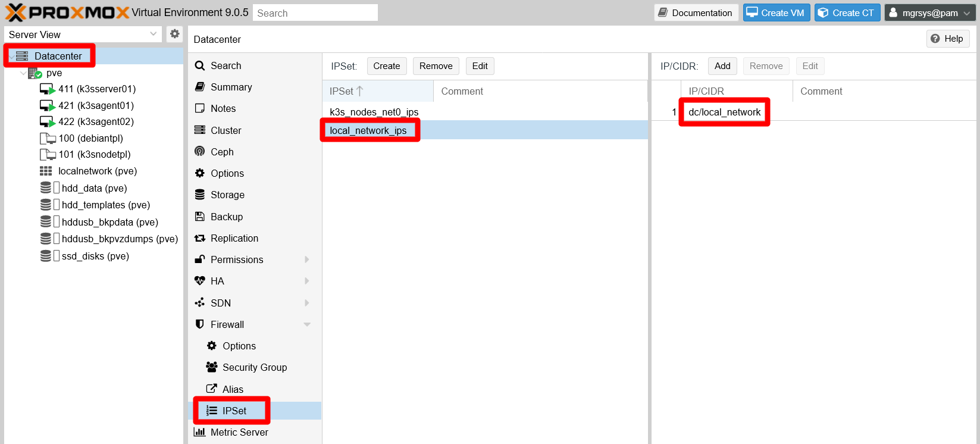Open the Alias menu item
Image resolution: width=980 pixels, height=444 pixels.
coord(255,389)
